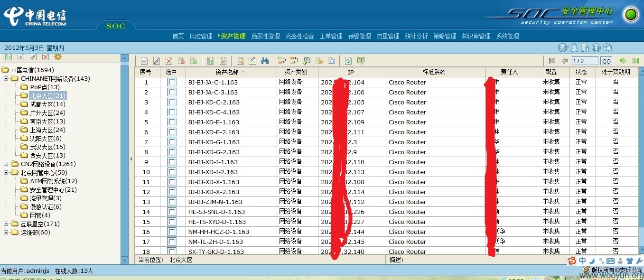Viewport: 644px width, 280px height.
Task: Click the tree panel scrollbar up arrow
Action: tap(124, 58)
